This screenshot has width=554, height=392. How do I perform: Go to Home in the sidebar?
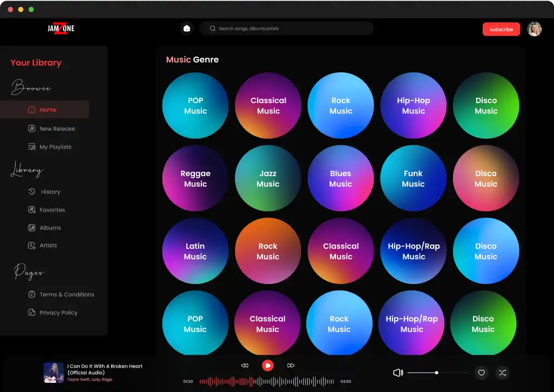44,110
